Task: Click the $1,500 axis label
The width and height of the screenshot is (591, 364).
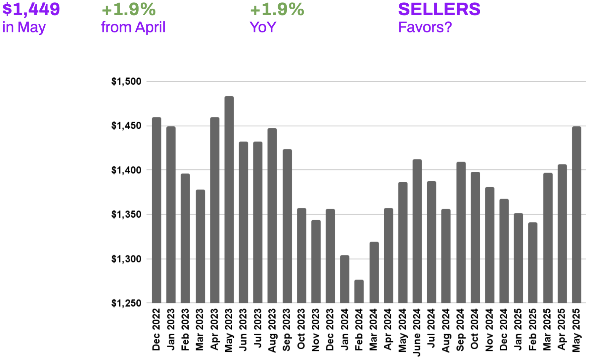Action: click(x=126, y=81)
